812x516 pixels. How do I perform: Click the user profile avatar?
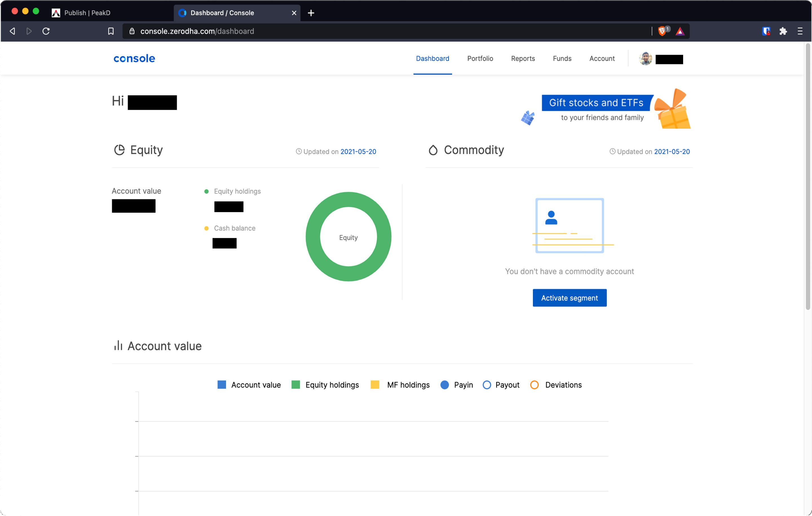(645, 59)
